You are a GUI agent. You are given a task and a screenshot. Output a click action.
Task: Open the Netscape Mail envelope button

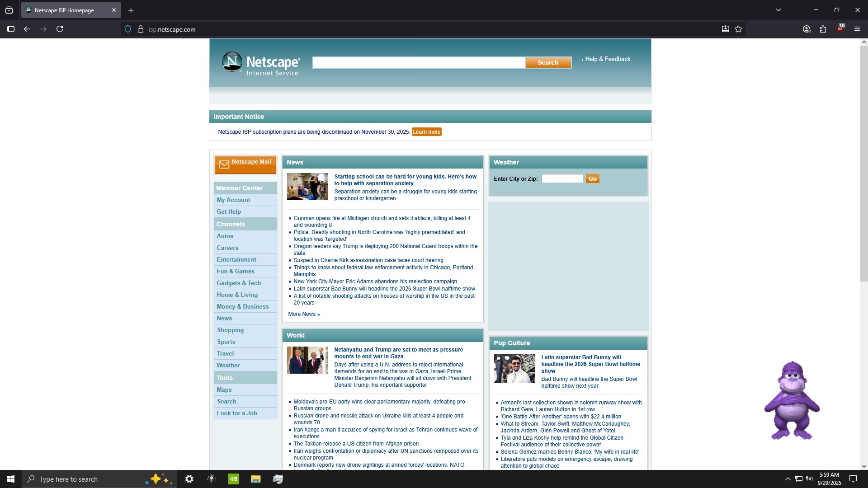245,164
